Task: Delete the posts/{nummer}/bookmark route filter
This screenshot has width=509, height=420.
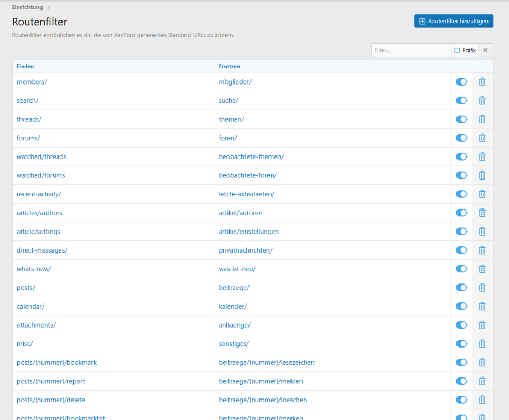Action: tap(482, 362)
